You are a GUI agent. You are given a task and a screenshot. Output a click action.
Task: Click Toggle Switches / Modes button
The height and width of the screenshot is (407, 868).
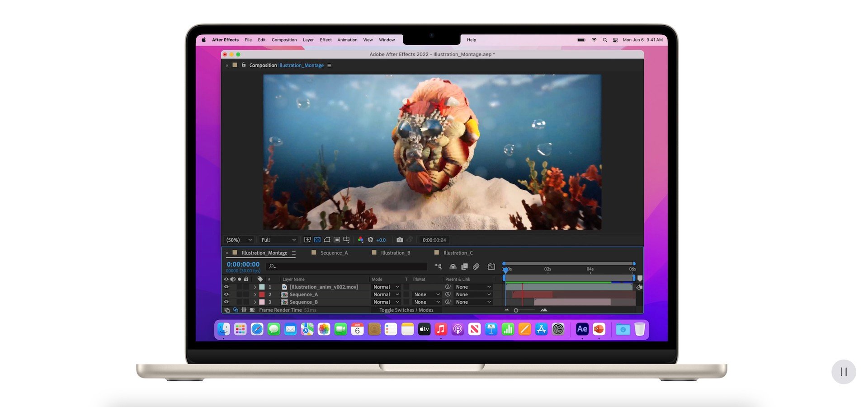pos(406,310)
